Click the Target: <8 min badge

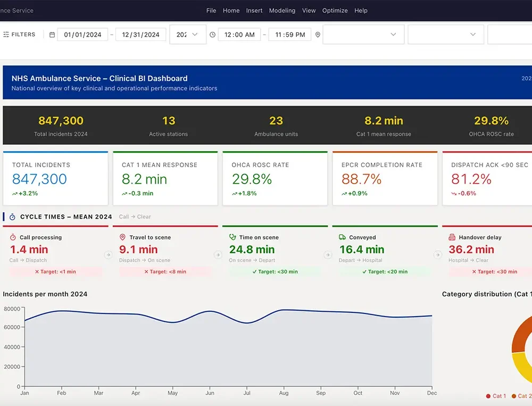pyautogui.click(x=165, y=271)
